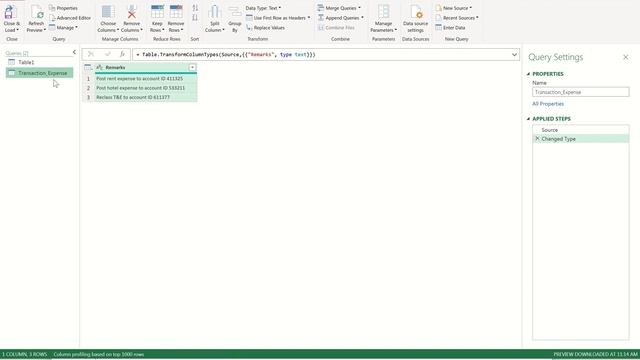
Task: Click Replace Values
Action: point(265,28)
